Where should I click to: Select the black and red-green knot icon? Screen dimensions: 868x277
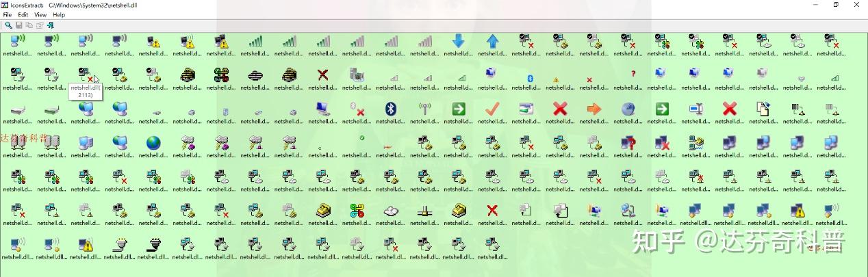221,75
